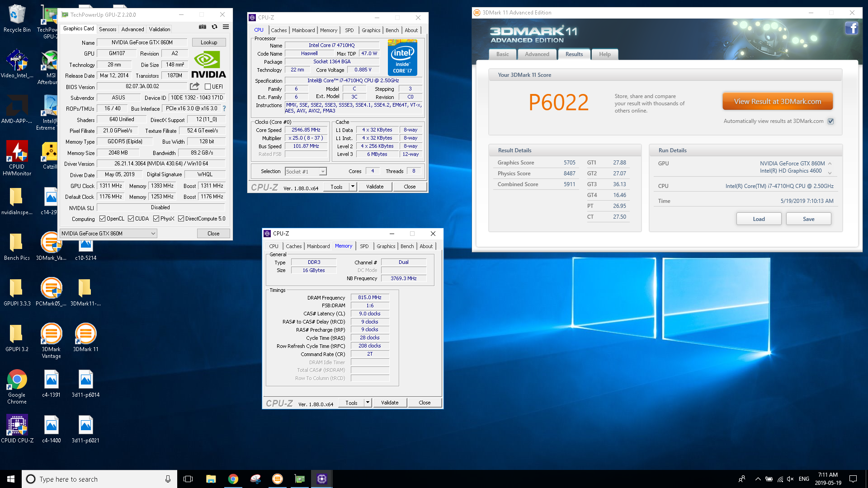Open the Socket #1 selection dropdown
Viewport: 868px width, 488px height.
[x=306, y=171]
